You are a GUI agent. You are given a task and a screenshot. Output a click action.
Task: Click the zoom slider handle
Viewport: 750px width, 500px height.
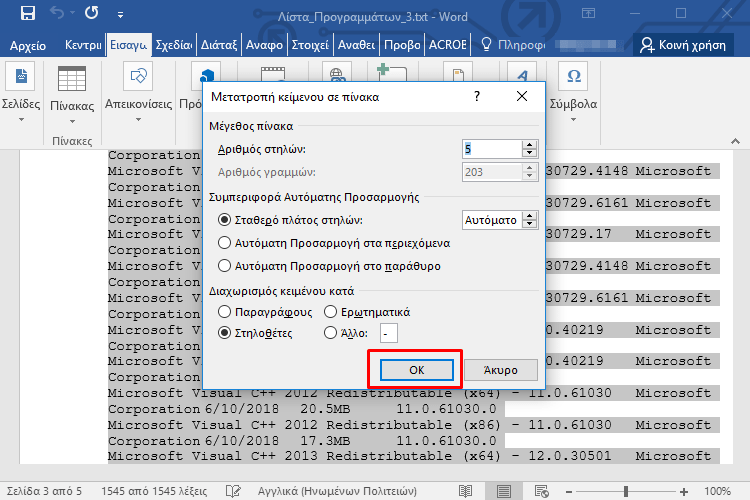coord(626,491)
